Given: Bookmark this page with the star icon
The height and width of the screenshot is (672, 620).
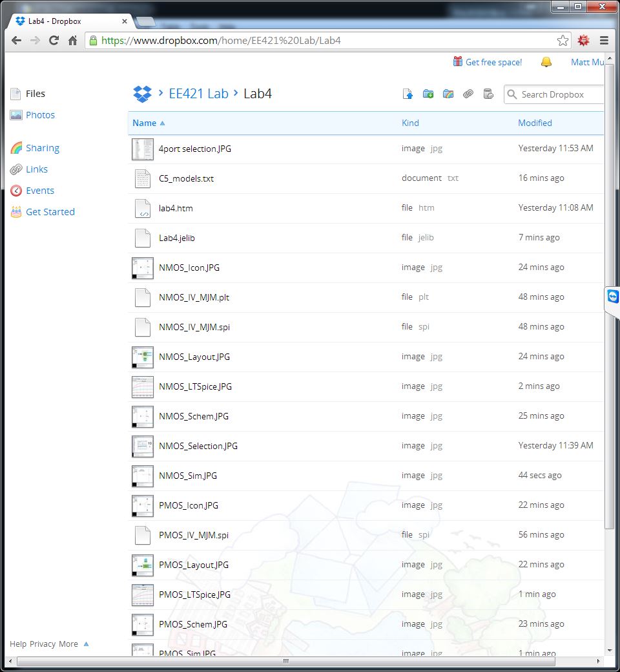Looking at the screenshot, I should 563,40.
